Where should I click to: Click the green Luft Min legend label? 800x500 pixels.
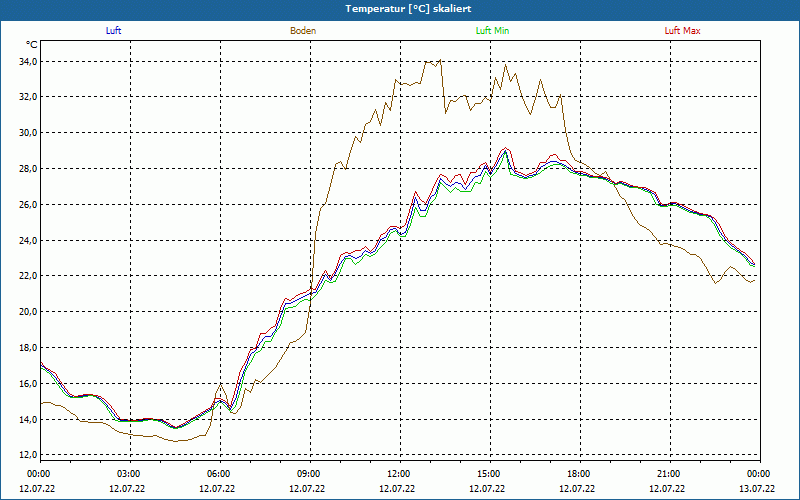pyautogui.click(x=492, y=31)
